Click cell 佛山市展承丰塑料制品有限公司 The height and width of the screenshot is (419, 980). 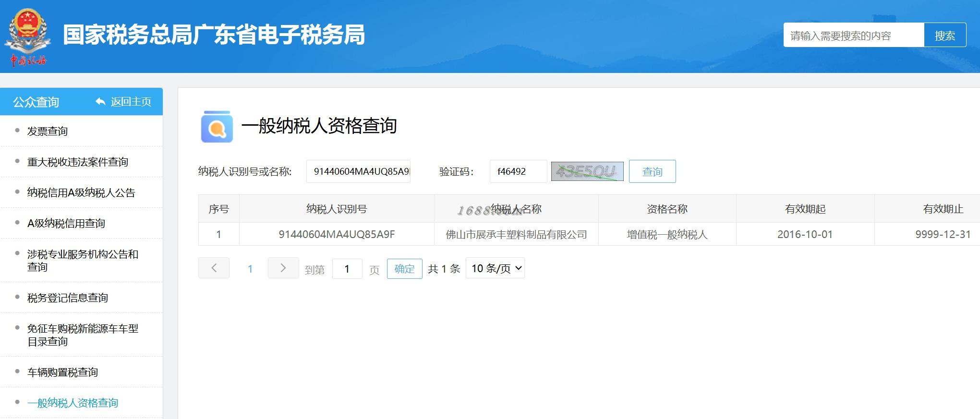pos(516,234)
